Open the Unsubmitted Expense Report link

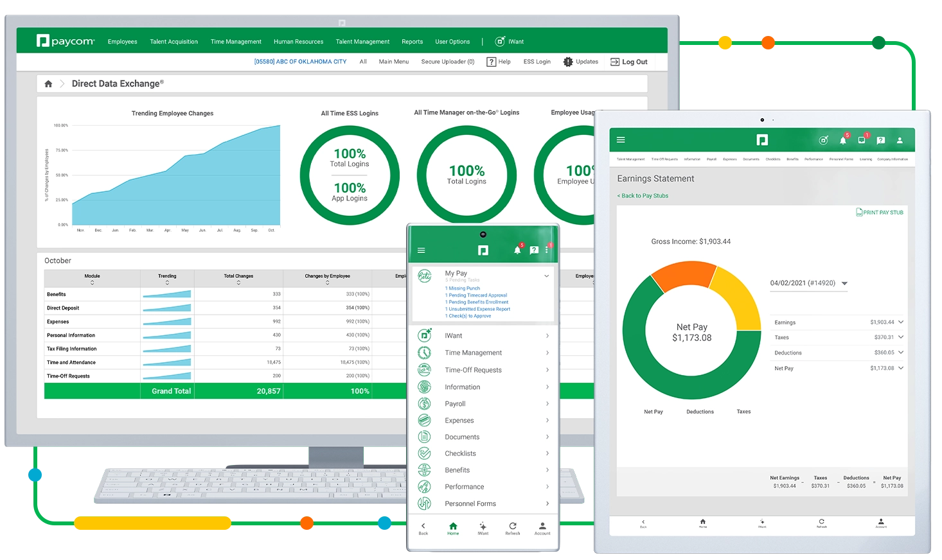coord(477,309)
